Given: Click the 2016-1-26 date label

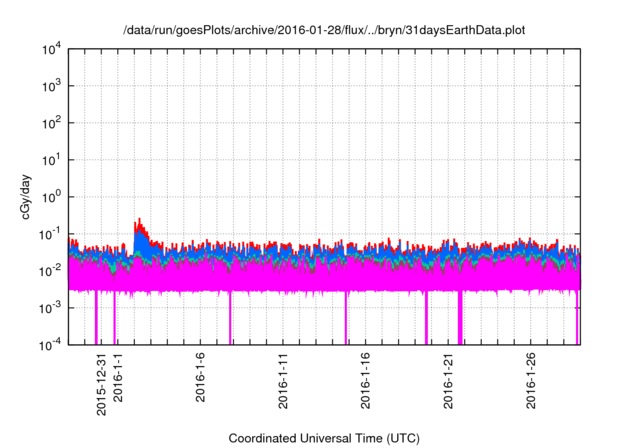Looking at the screenshot, I should [531, 381].
